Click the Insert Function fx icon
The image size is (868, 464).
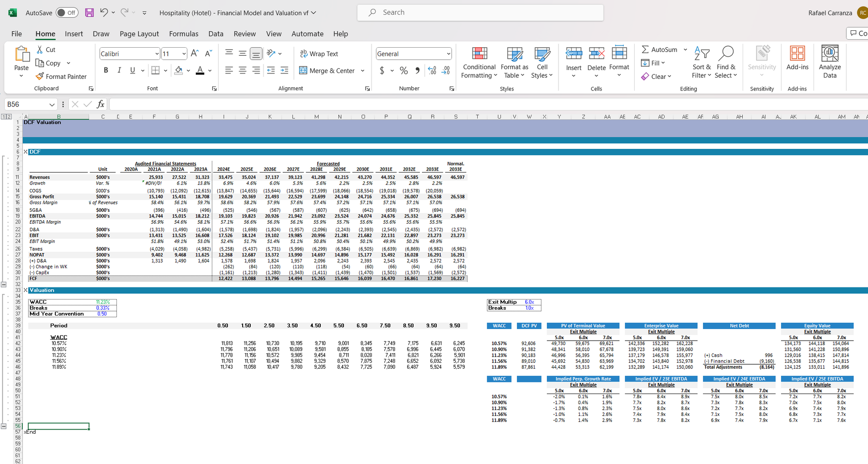(x=101, y=104)
